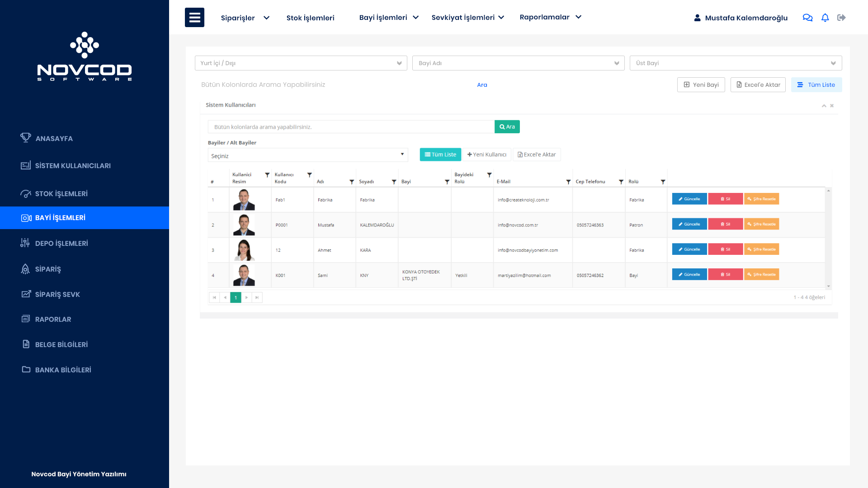Open the Yurt İçi / Dışı dropdown
Image resolution: width=868 pixels, height=488 pixels.
[x=301, y=63]
